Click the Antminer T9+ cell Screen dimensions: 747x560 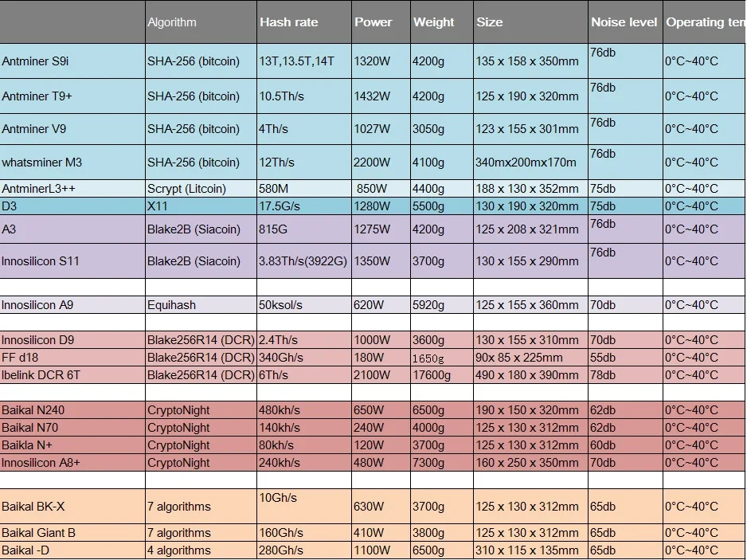point(72,96)
